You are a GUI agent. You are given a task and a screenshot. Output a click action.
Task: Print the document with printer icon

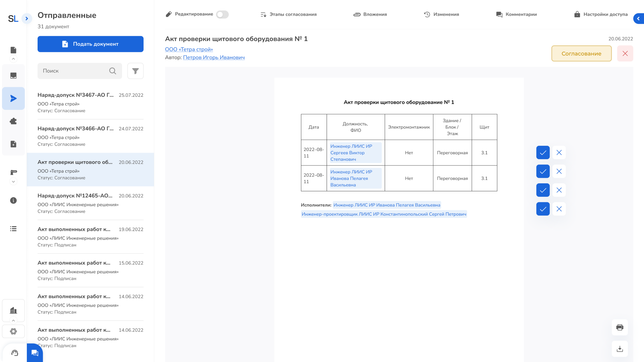620,327
